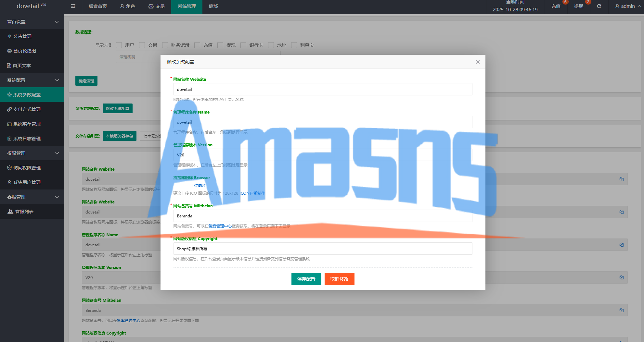
Task: Copy the first 网站名称 Website value
Action: [x=622, y=179]
